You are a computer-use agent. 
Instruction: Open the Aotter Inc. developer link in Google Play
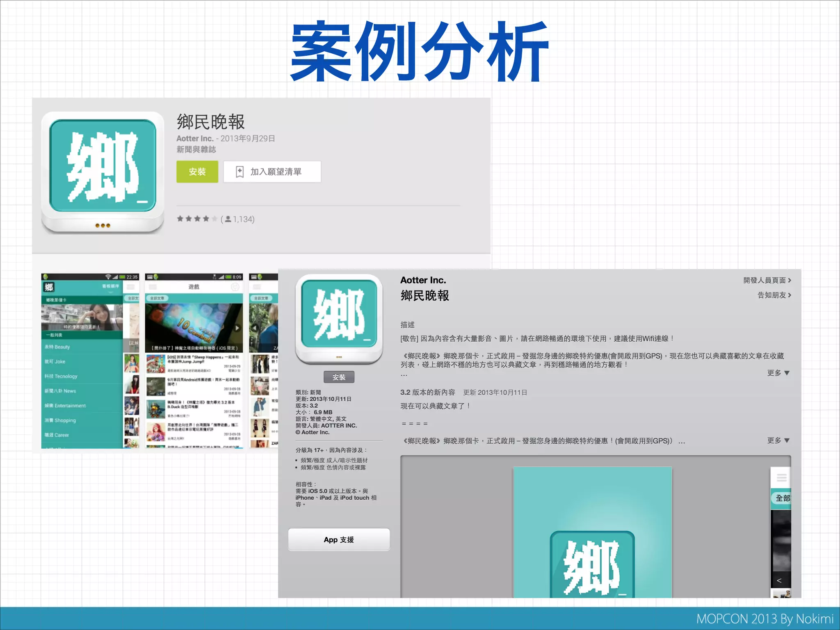(x=195, y=139)
